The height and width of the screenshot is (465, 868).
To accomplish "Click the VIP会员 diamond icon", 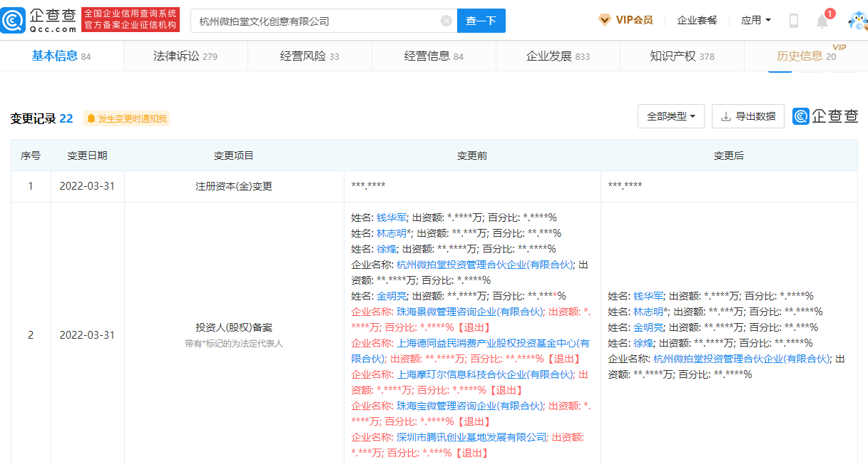I will click(x=604, y=20).
